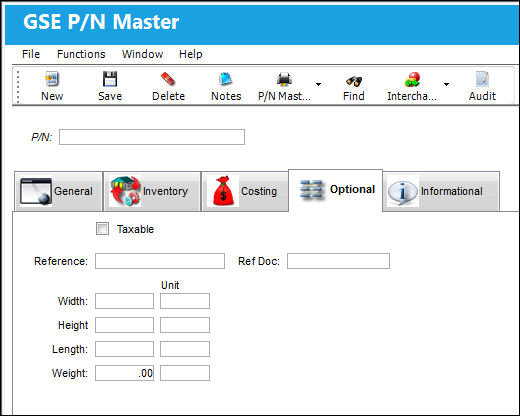Image resolution: width=520 pixels, height=416 pixels.
Task: Switch to the Costing tab
Action: pyautogui.click(x=245, y=191)
